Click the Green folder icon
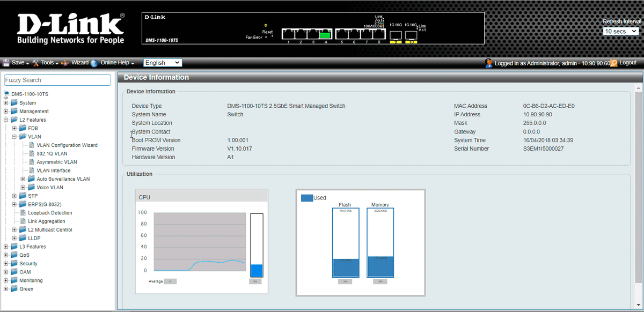This screenshot has height=312, width=644. (x=14, y=289)
